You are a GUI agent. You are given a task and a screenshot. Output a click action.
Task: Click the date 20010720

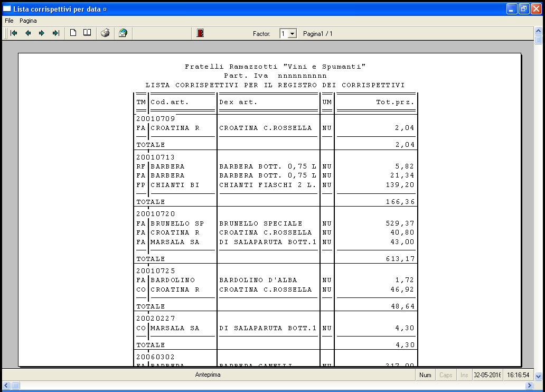pos(155,214)
